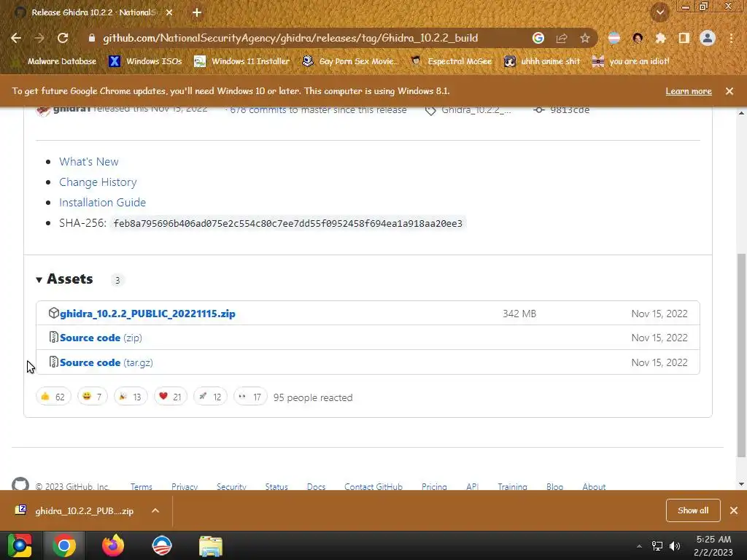Download Source code tar.gz
Viewport: 747px width, 560px height.
click(107, 362)
